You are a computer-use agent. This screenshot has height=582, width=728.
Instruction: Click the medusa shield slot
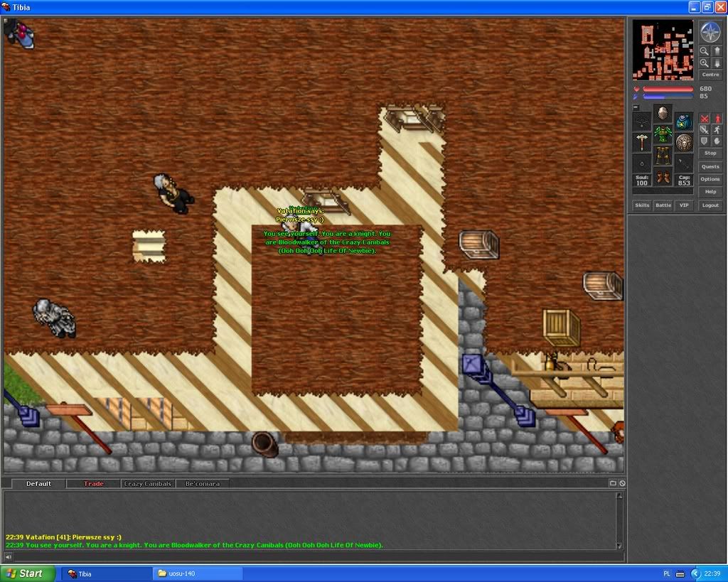point(683,143)
